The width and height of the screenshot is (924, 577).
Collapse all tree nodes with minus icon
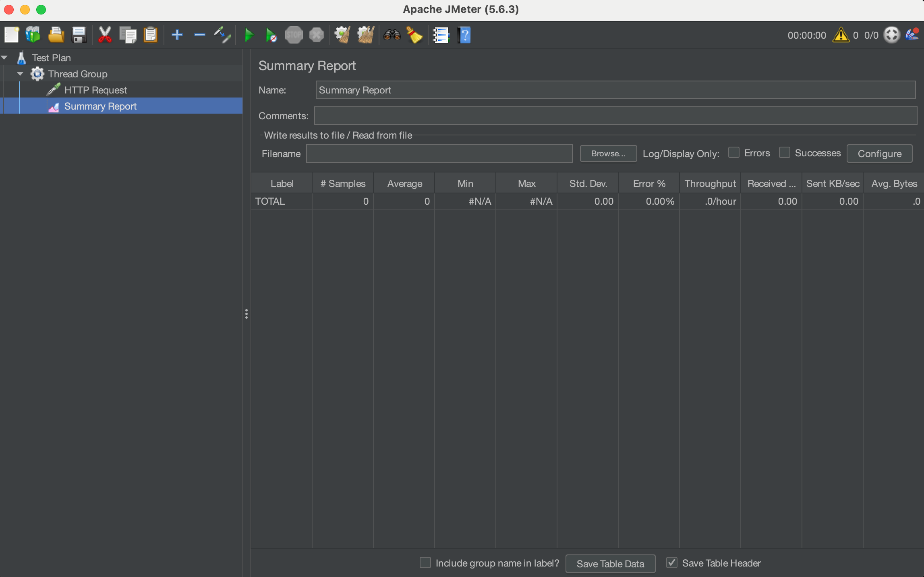[199, 35]
